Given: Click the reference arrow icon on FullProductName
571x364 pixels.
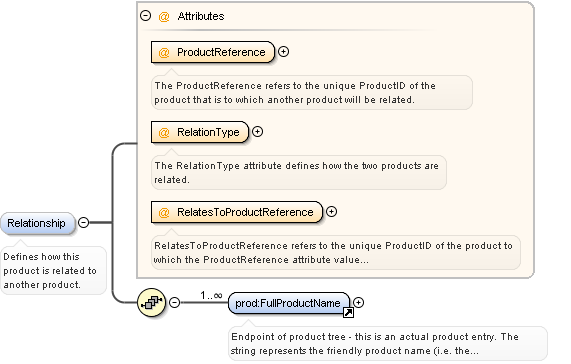Looking at the screenshot, I should click(348, 312).
